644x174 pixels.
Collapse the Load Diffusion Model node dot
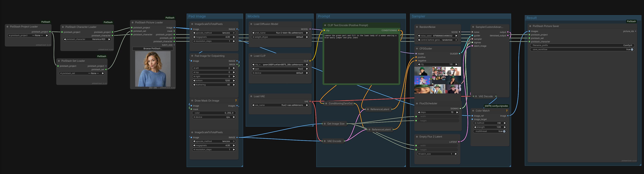pos(251,24)
